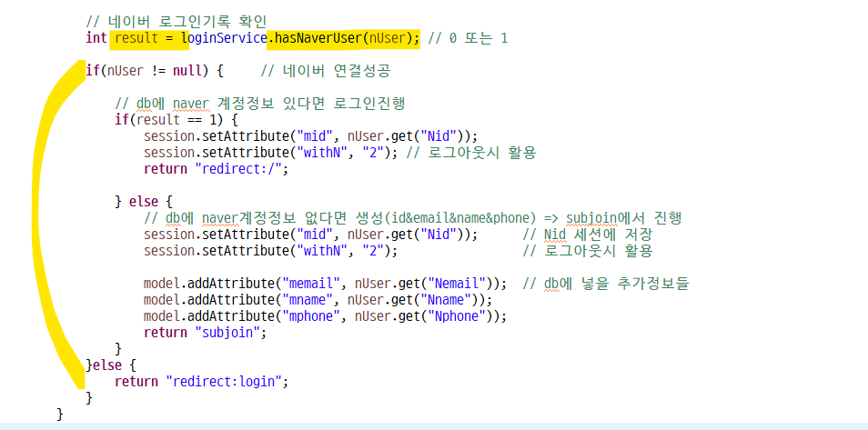Click the "result == 1" condition

pyautogui.click(x=175, y=120)
